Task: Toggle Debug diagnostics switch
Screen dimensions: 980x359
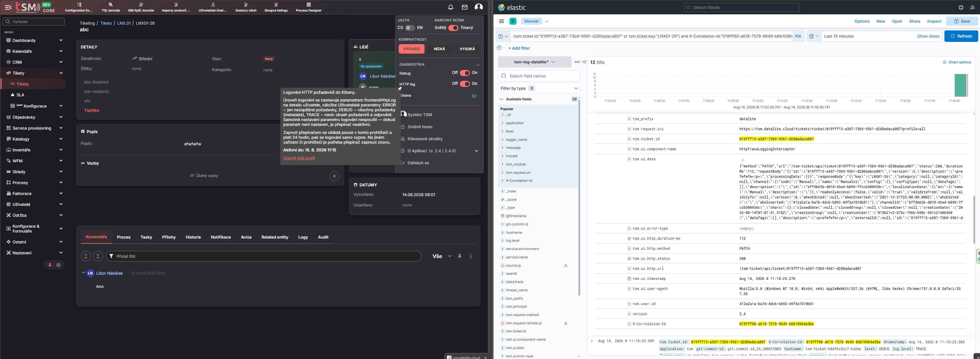Action: click(464, 73)
